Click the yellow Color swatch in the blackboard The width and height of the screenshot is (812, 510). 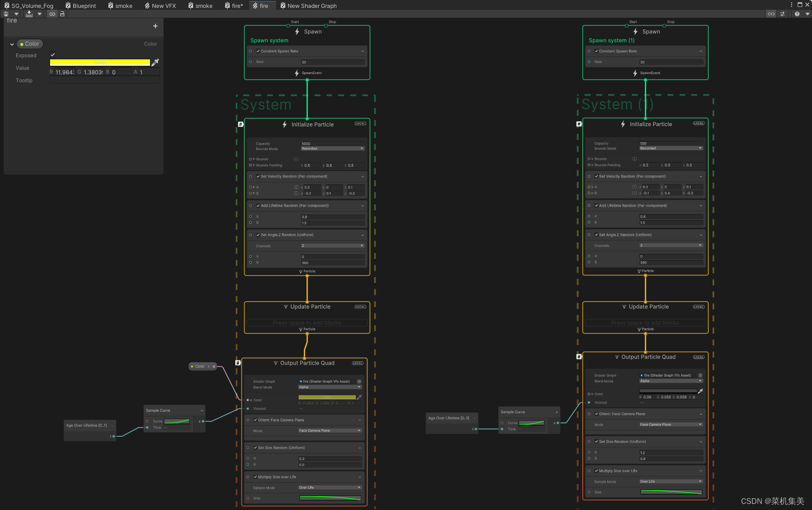pos(100,62)
